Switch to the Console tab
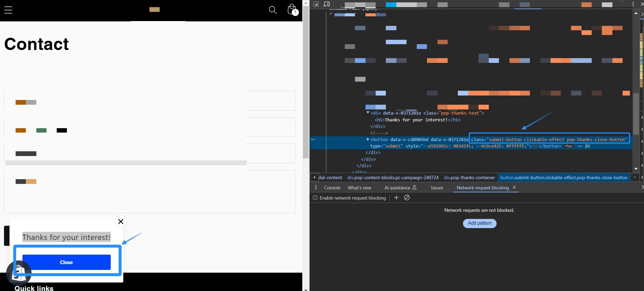Image resolution: width=644 pixels, height=291 pixels. [x=332, y=188]
